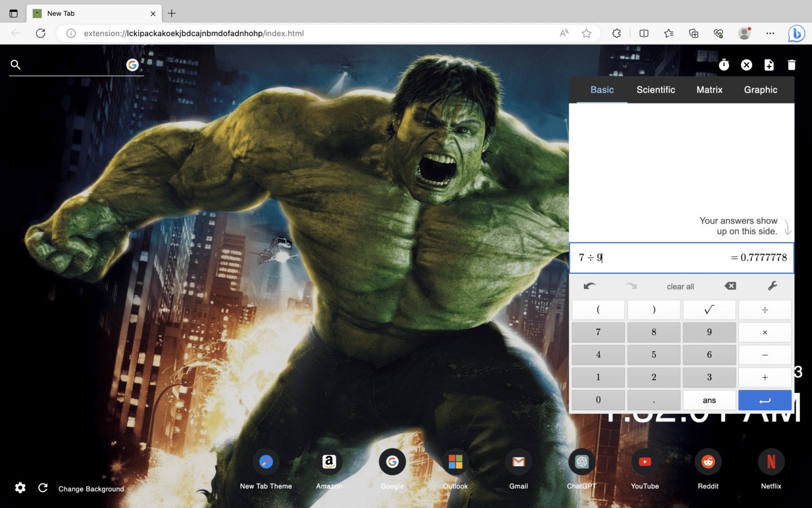Open New Tab Theme shortcut
Viewport: 812px width, 508px height.
266,462
